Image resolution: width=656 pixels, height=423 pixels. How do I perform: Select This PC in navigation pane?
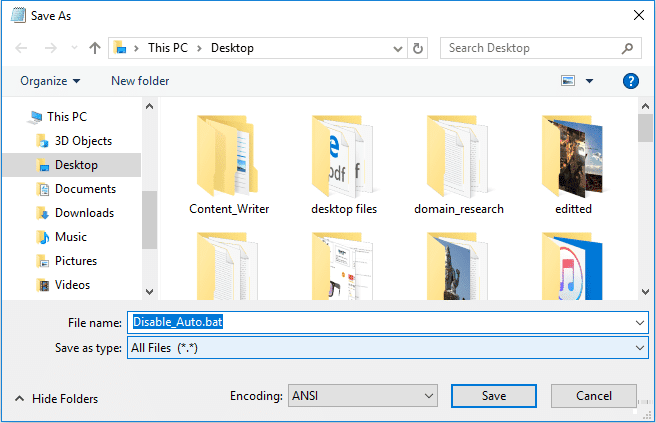point(67,117)
